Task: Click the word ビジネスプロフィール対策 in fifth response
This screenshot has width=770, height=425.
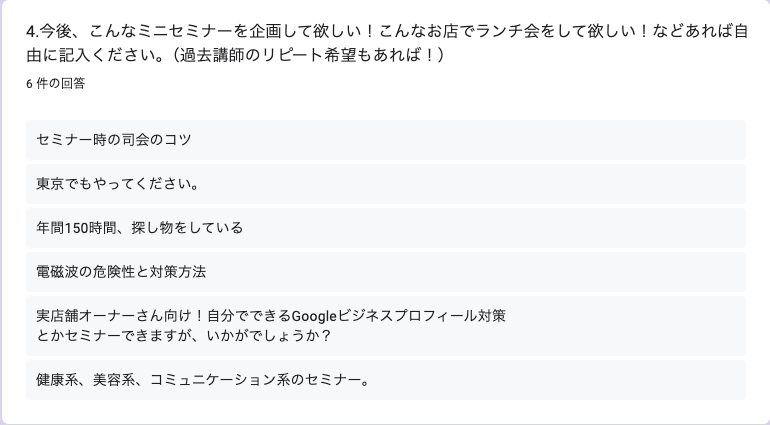Action: (422, 315)
